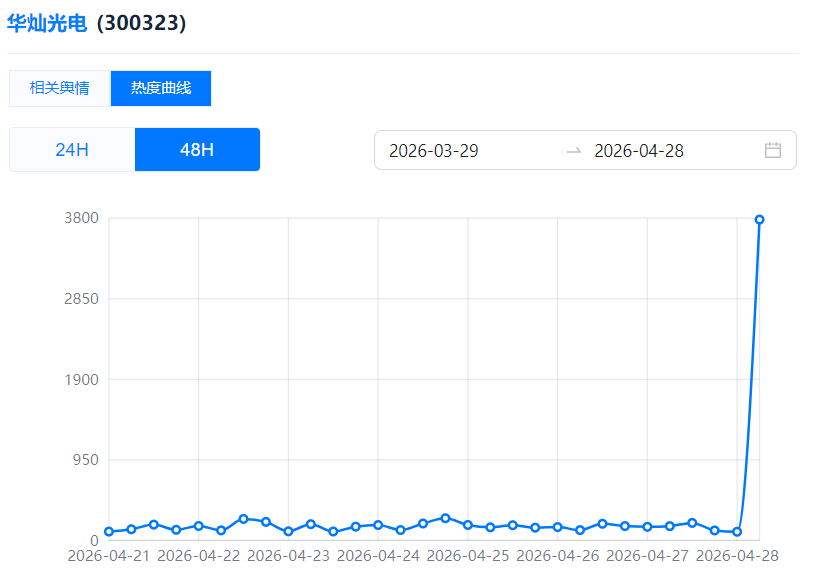The height and width of the screenshot is (570, 819).
Task: Select the first data point on the line
Action: (x=109, y=532)
